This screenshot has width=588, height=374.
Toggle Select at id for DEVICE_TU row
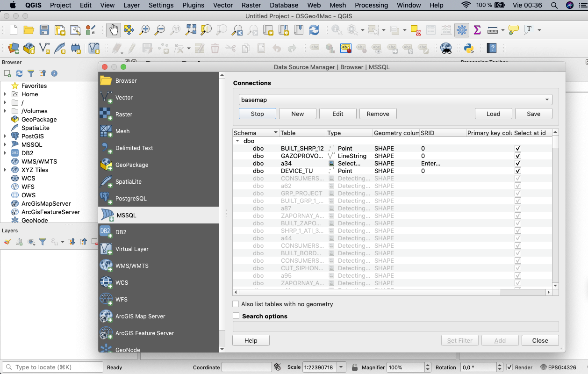pyautogui.click(x=517, y=171)
